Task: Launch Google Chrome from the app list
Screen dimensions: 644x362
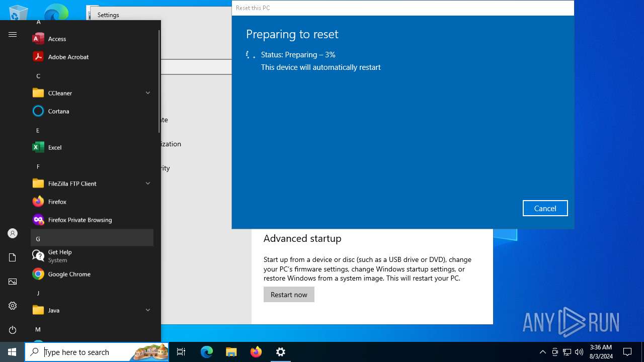Action: [x=92, y=274]
